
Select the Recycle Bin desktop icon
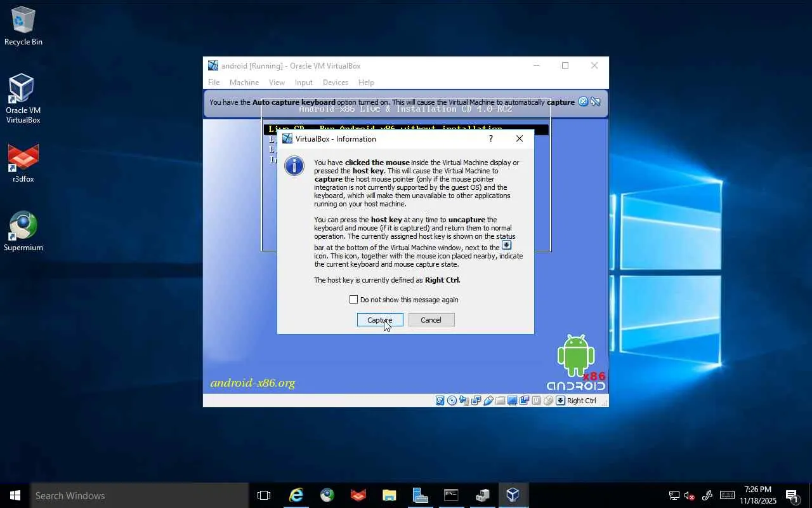[23, 27]
